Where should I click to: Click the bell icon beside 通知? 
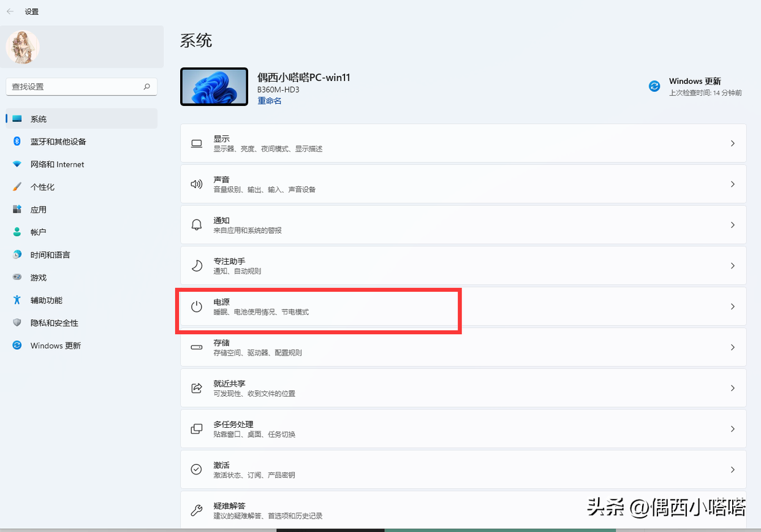[197, 225]
